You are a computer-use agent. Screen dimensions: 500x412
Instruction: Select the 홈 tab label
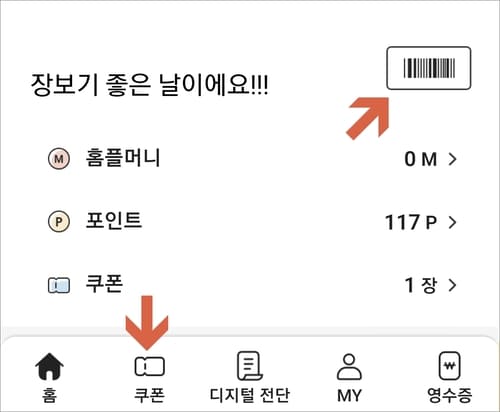pos(49,395)
